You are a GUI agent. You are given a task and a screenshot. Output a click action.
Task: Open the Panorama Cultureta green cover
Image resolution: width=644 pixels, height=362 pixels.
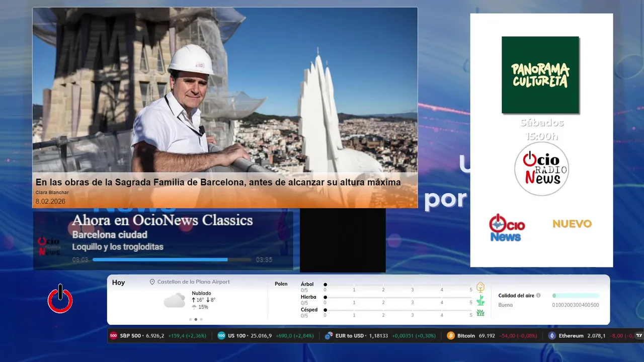[x=540, y=74]
